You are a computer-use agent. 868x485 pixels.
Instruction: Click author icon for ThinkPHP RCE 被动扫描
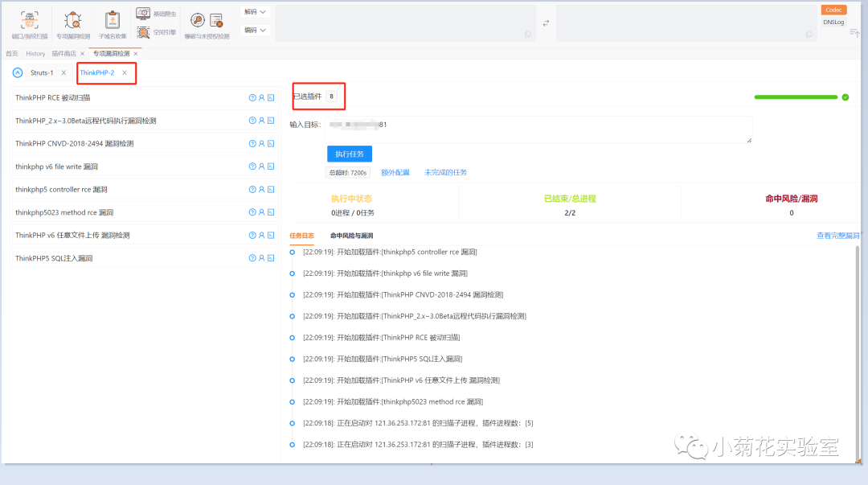(x=262, y=97)
